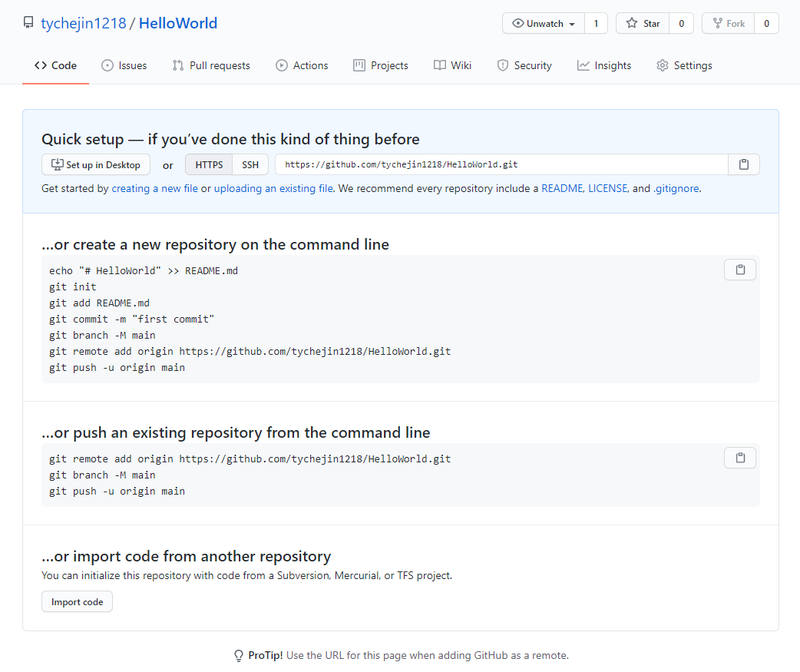
Task: Click the star icon on the Star button
Action: [x=632, y=24]
